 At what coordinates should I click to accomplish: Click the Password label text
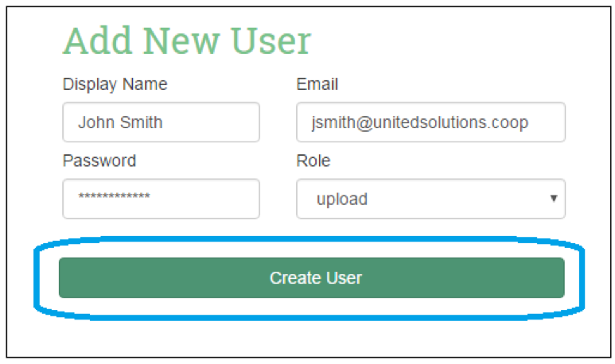pyautogui.click(x=99, y=161)
